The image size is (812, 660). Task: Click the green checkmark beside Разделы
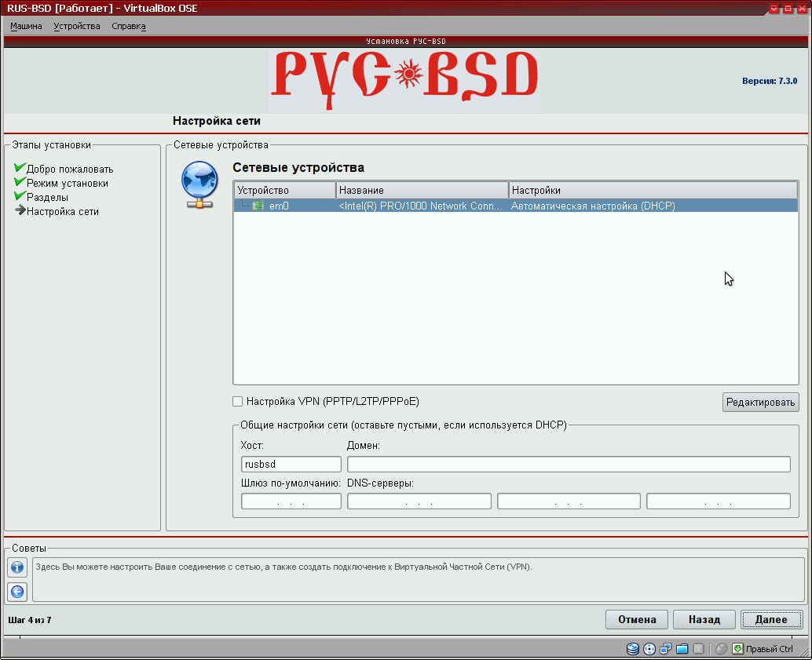coord(20,195)
